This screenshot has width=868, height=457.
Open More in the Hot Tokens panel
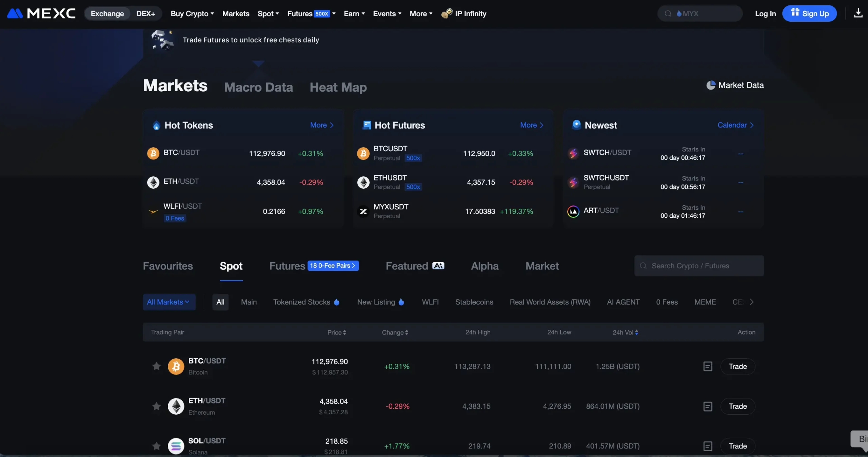coord(322,125)
